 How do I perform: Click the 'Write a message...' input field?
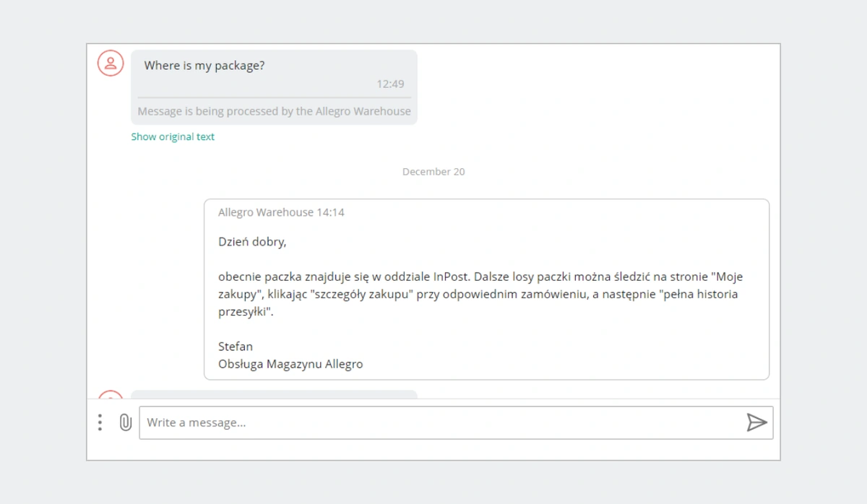coord(456,422)
